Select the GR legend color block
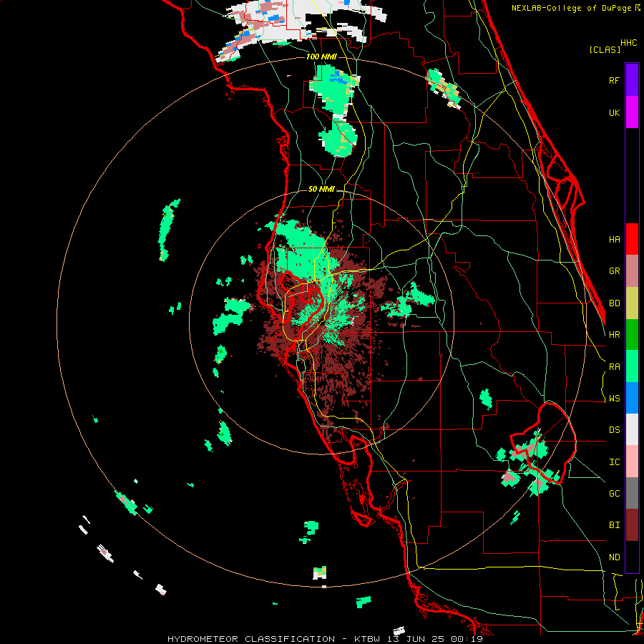644x644 pixels. tap(632, 271)
